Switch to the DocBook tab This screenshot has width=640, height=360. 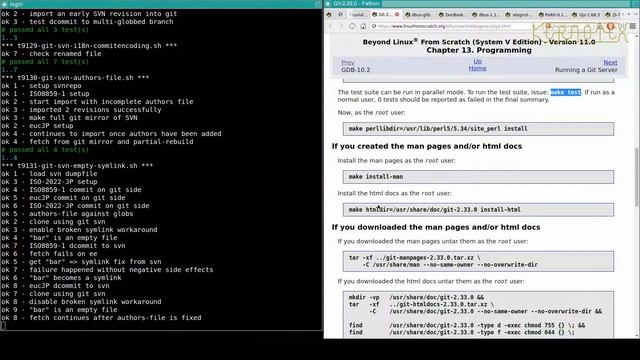[x=453, y=15]
